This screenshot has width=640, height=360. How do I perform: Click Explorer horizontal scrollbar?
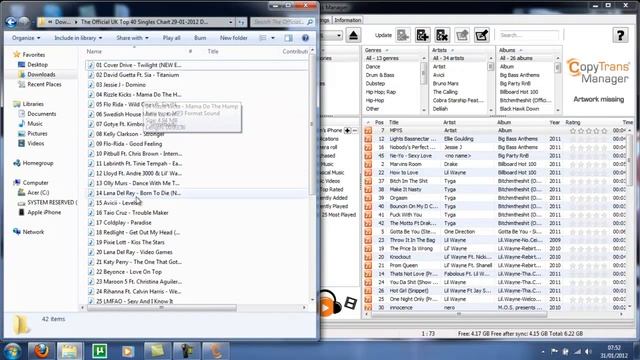(x=162, y=308)
